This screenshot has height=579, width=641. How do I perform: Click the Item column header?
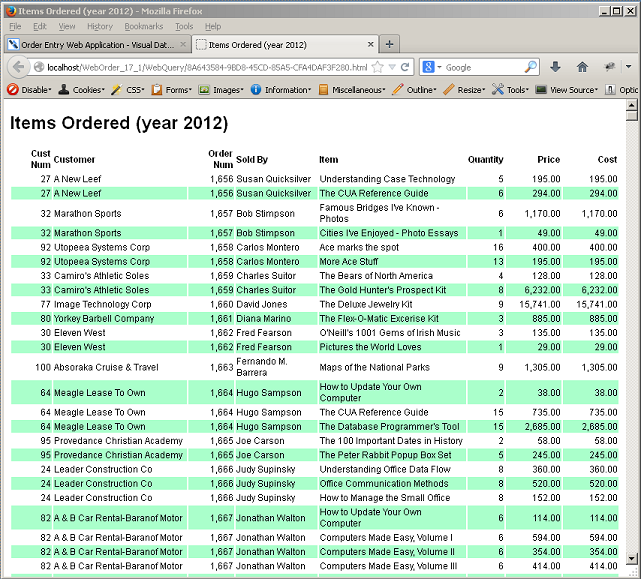(329, 159)
